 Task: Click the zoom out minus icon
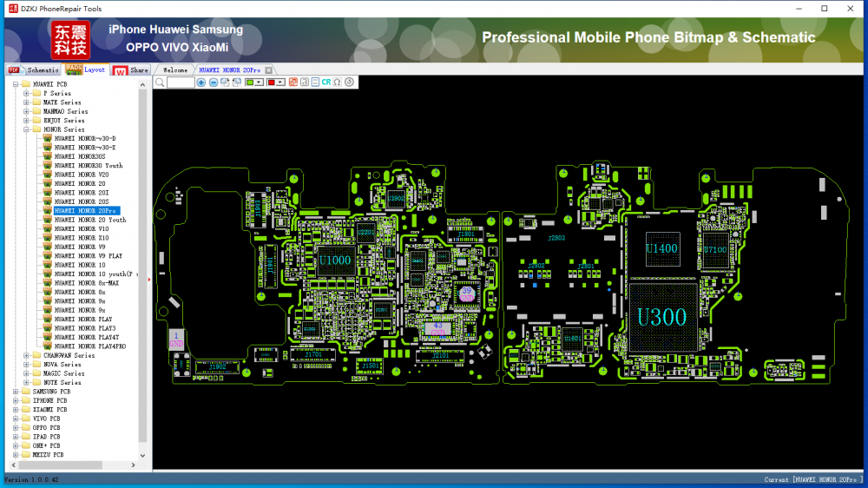(x=214, y=82)
